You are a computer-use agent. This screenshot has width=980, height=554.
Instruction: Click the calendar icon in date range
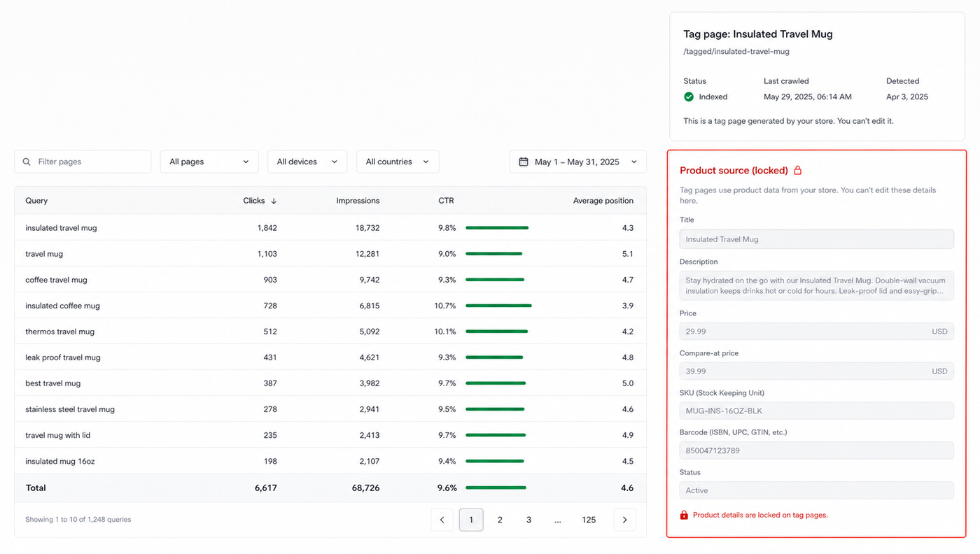523,162
